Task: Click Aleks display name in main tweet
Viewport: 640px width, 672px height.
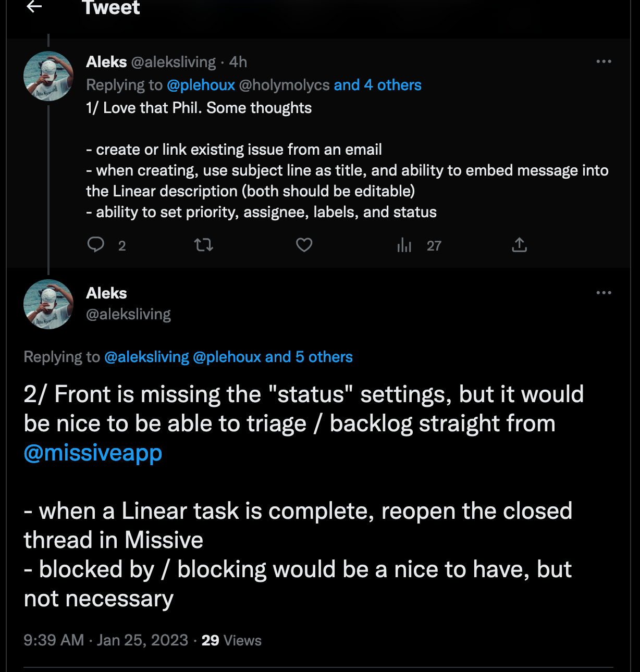Action: [106, 293]
